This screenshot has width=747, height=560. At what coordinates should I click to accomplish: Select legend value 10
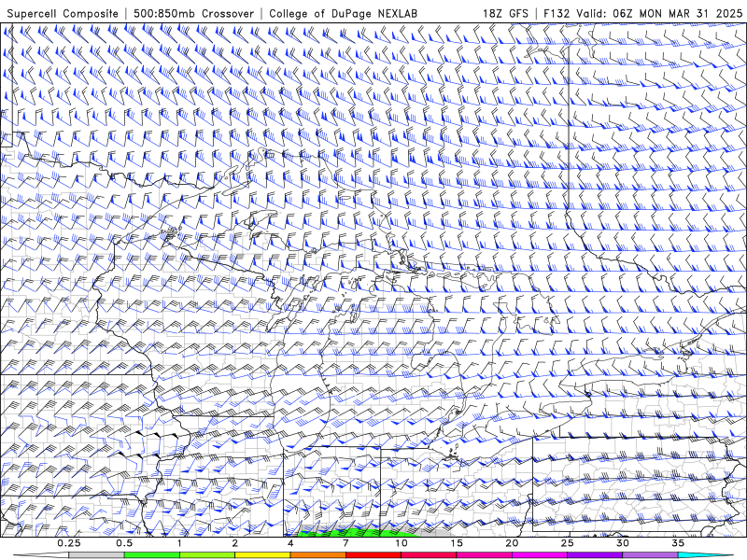click(x=402, y=543)
